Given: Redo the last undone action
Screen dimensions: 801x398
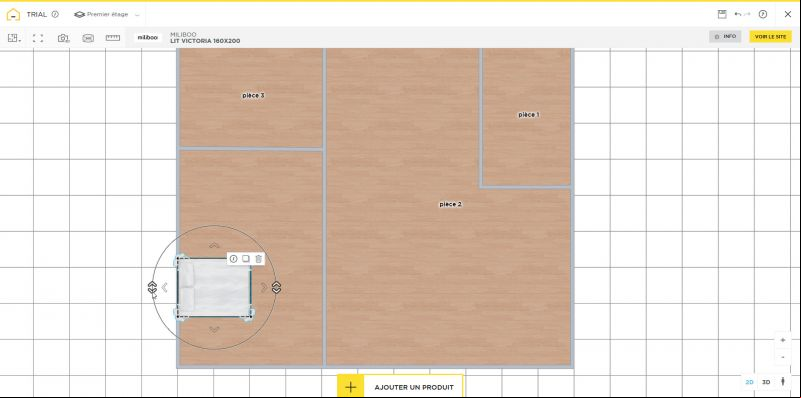Looking at the screenshot, I should click(747, 14).
